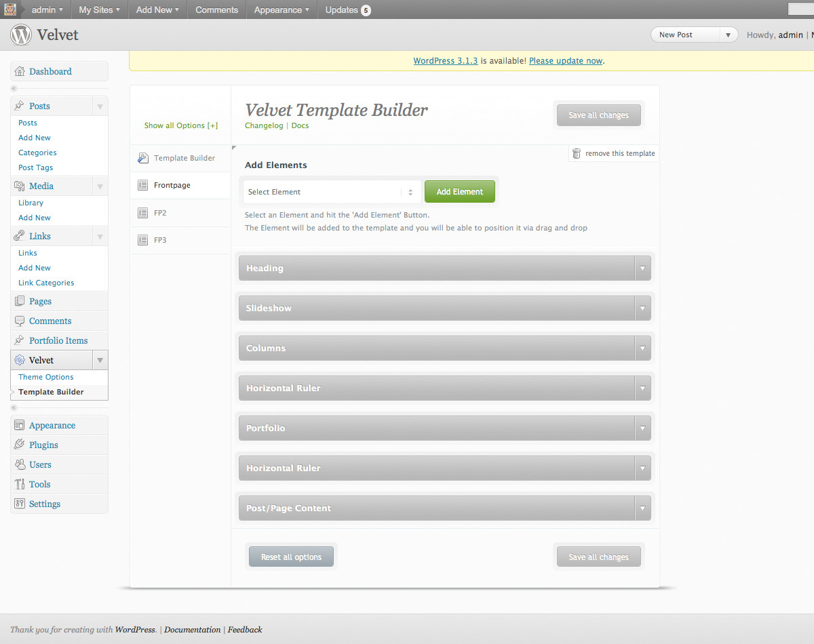The height and width of the screenshot is (644, 814).
Task: Click the Template Builder wrench icon
Action: coord(143,158)
